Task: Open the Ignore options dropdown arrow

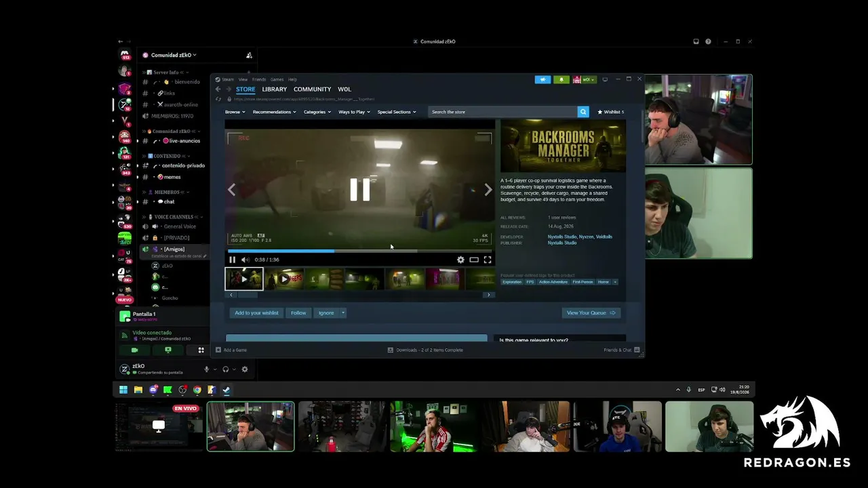Action: click(x=343, y=313)
